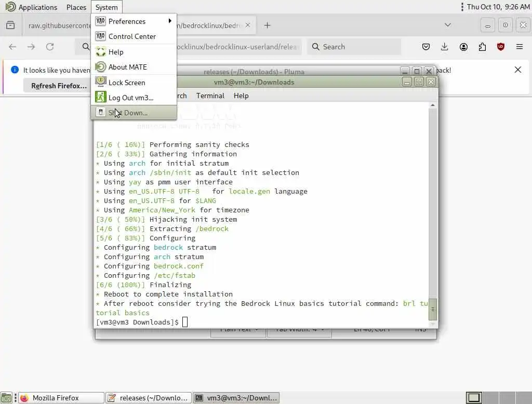Open Tab Width dropdown in Pluma
The image size is (532, 404).
(x=299, y=331)
